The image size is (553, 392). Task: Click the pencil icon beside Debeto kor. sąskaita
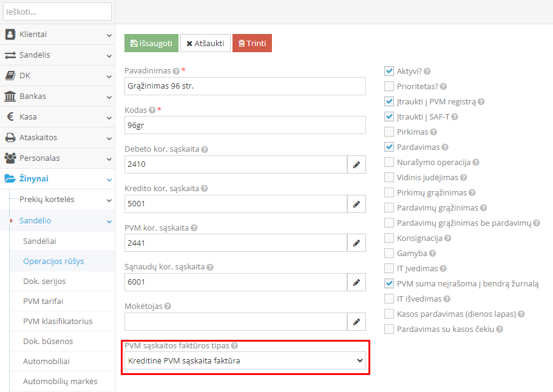(356, 164)
